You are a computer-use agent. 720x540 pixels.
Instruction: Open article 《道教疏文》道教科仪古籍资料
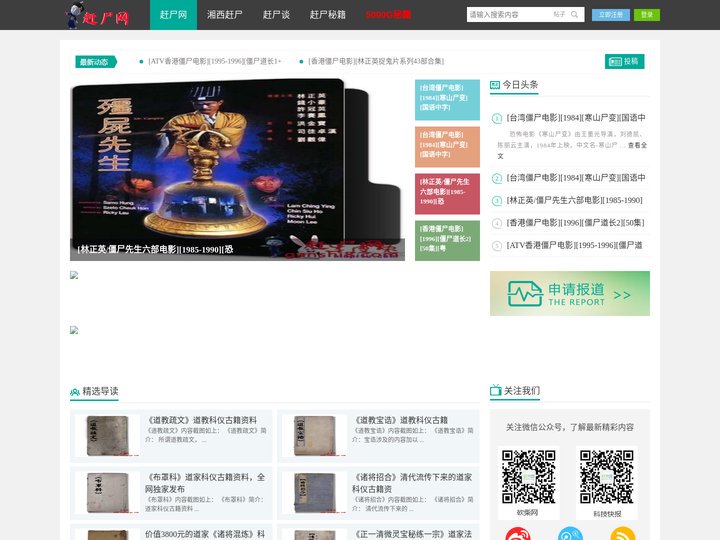pyautogui.click(x=201, y=420)
